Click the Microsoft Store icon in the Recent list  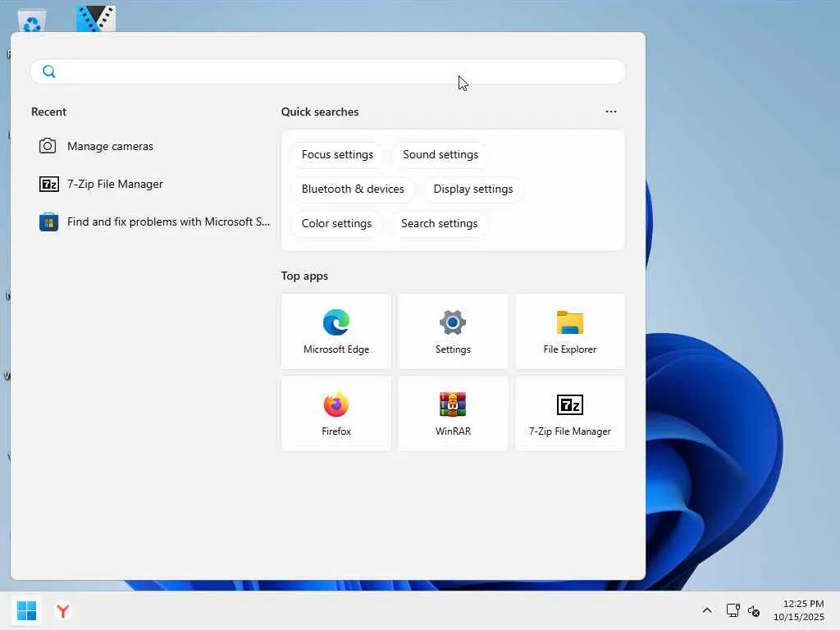tap(48, 221)
